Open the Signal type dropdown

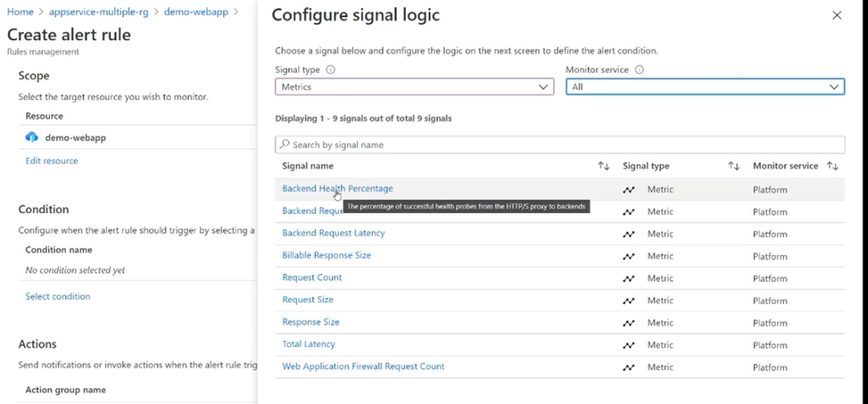[414, 87]
